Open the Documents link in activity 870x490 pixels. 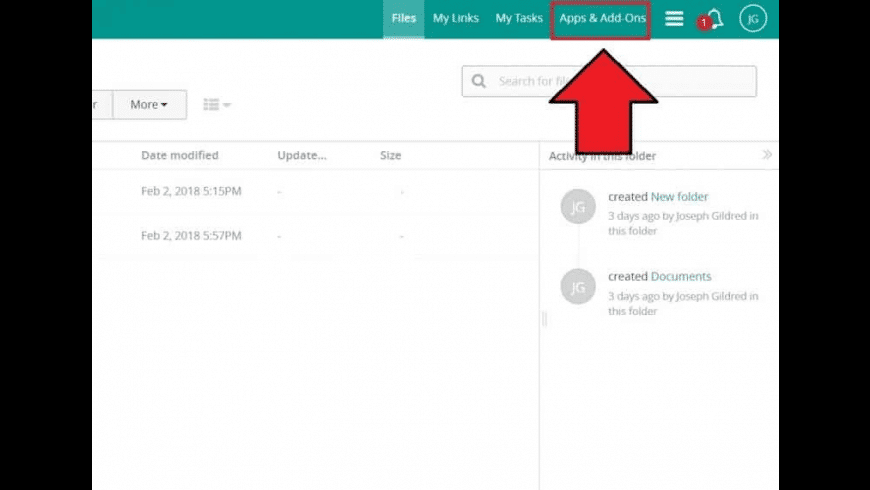click(681, 276)
